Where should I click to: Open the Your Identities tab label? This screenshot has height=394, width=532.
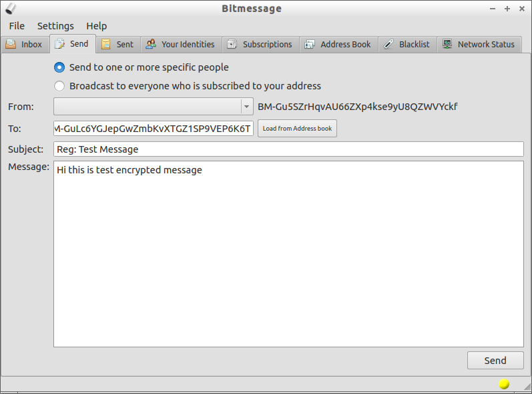tap(188, 45)
